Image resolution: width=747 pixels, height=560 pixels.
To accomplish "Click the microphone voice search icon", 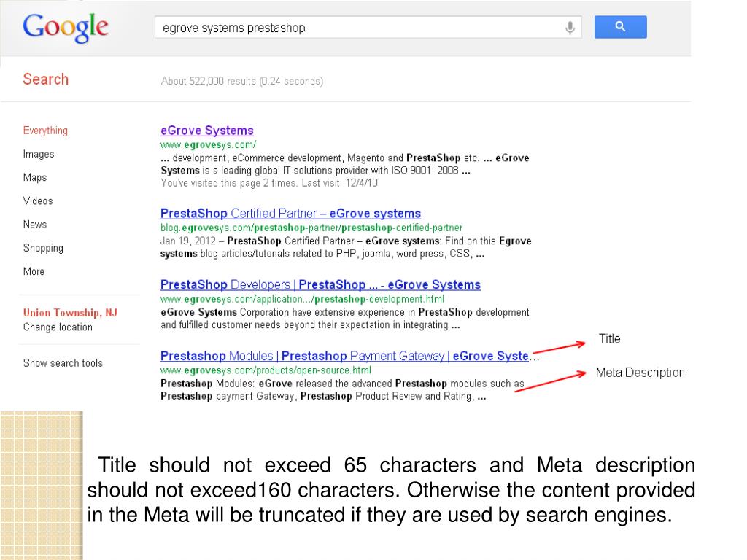I will coord(570,28).
